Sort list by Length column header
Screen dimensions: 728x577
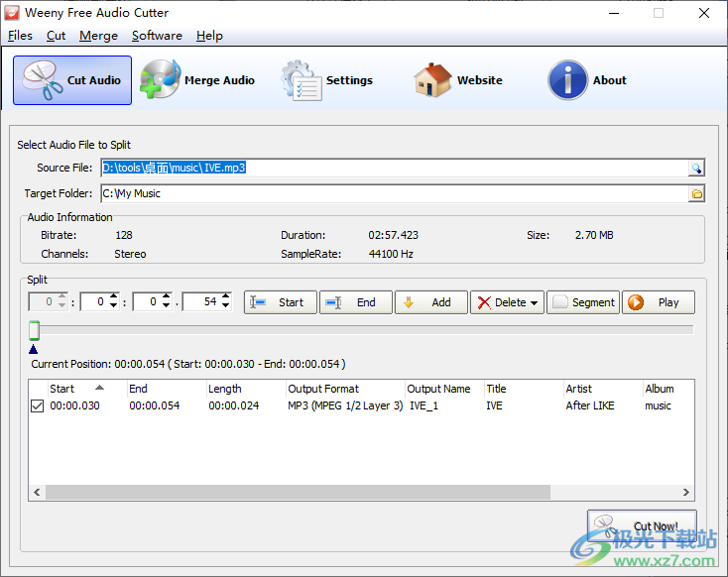246,389
